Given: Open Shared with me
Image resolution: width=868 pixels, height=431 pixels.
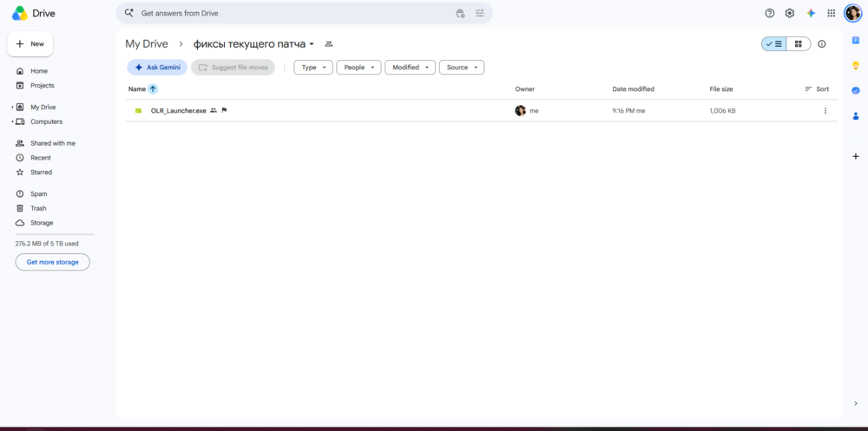Looking at the screenshot, I should pos(54,143).
